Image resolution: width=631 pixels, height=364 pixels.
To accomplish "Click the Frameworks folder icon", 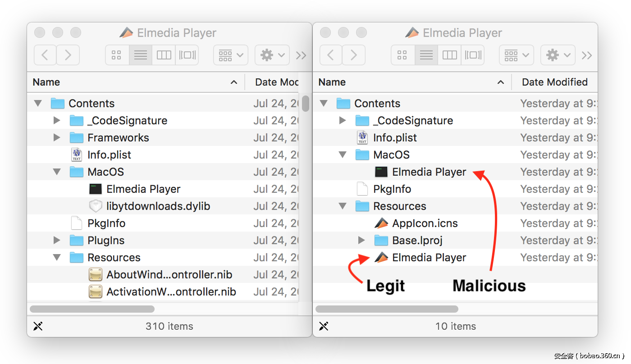I will click(77, 138).
